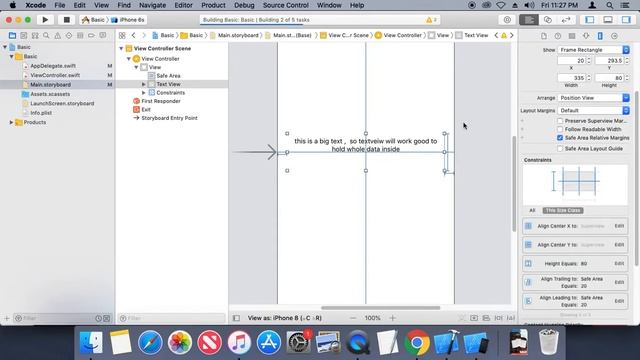Screen dimensions: 640x360
Task: Expand the Products folder
Action: pos(11,122)
